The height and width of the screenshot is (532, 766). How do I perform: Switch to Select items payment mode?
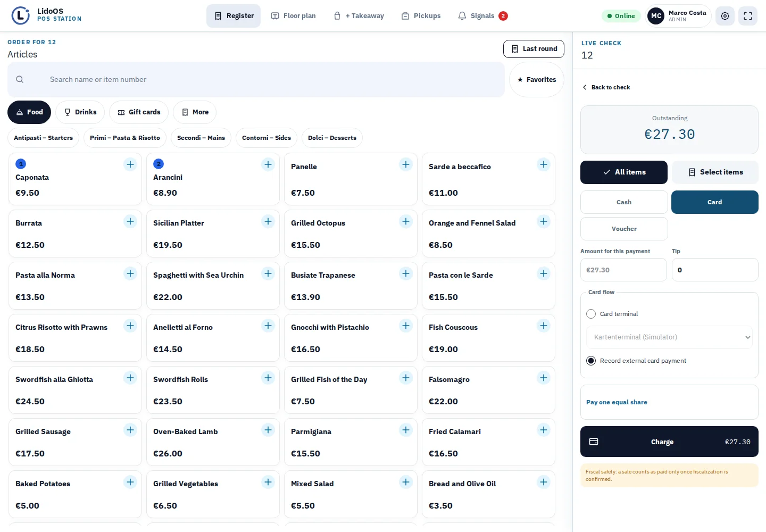coord(715,172)
